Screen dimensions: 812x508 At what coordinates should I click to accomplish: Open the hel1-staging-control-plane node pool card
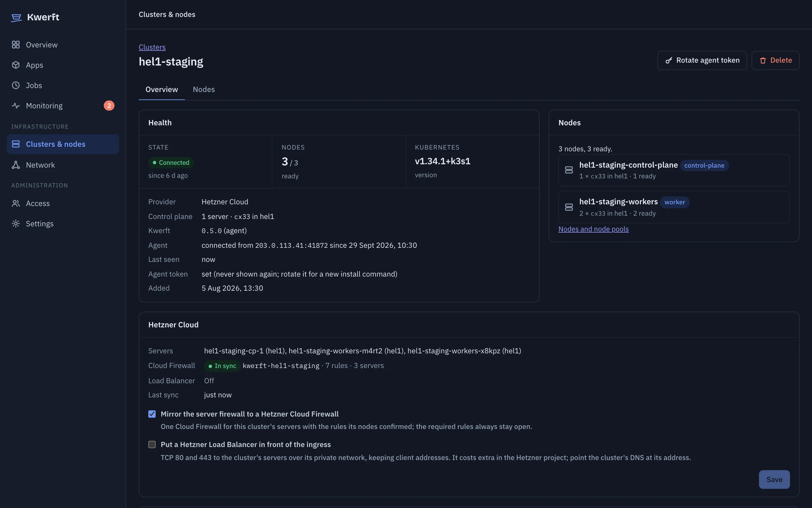674,170
